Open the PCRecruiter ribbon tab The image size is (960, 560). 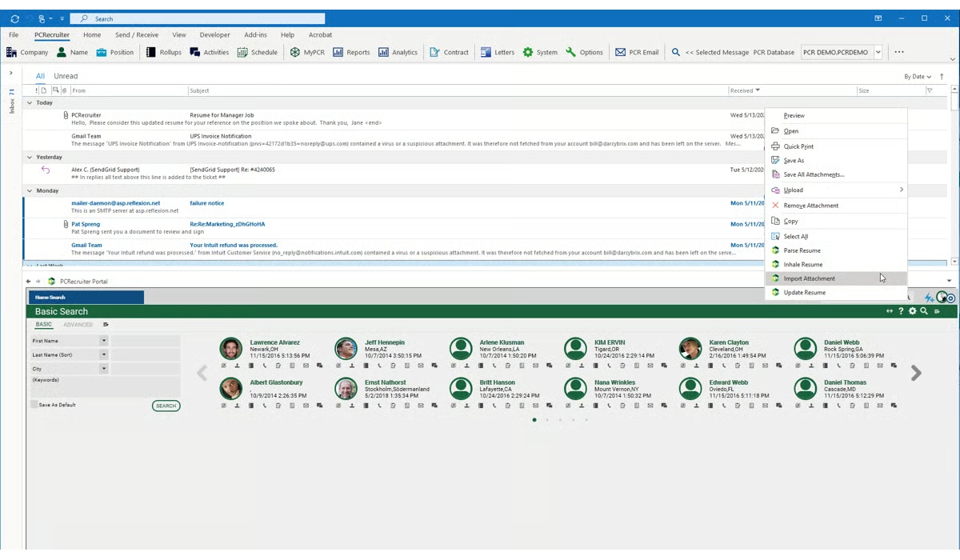click(52, 35)
